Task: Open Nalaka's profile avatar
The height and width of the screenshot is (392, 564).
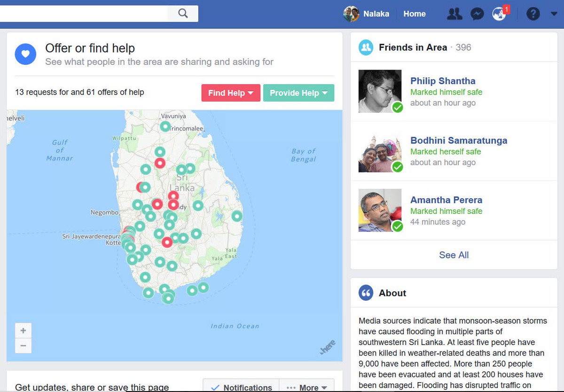Action: [351, 14]
